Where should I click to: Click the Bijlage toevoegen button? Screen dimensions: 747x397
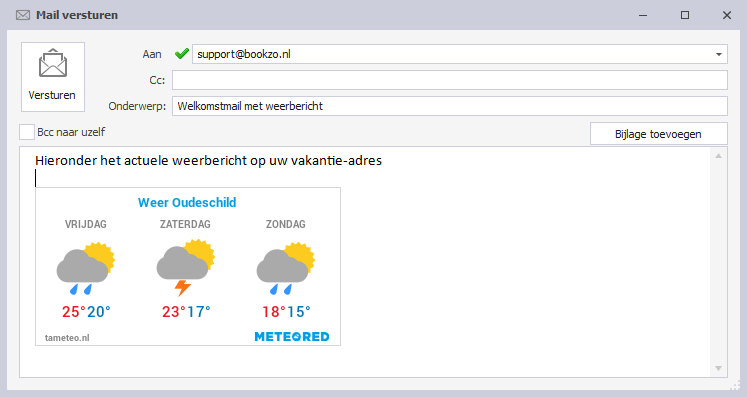point(658,134)
